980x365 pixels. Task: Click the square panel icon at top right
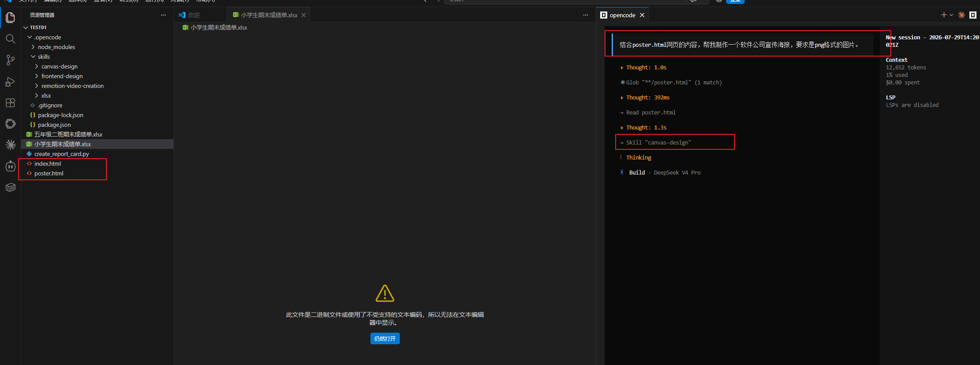point(972,15)
